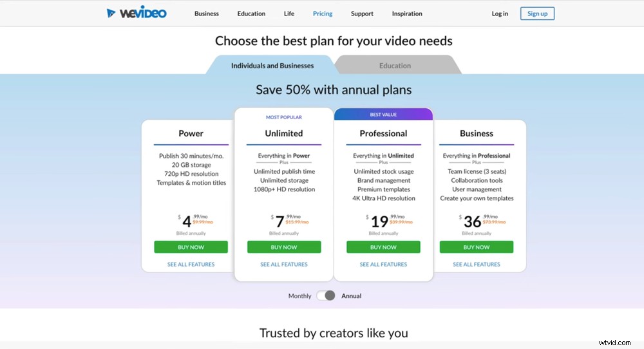Screen dimensions: 644x349
Task: Click the WeVideo logo icon
Action: pos(112,13)
